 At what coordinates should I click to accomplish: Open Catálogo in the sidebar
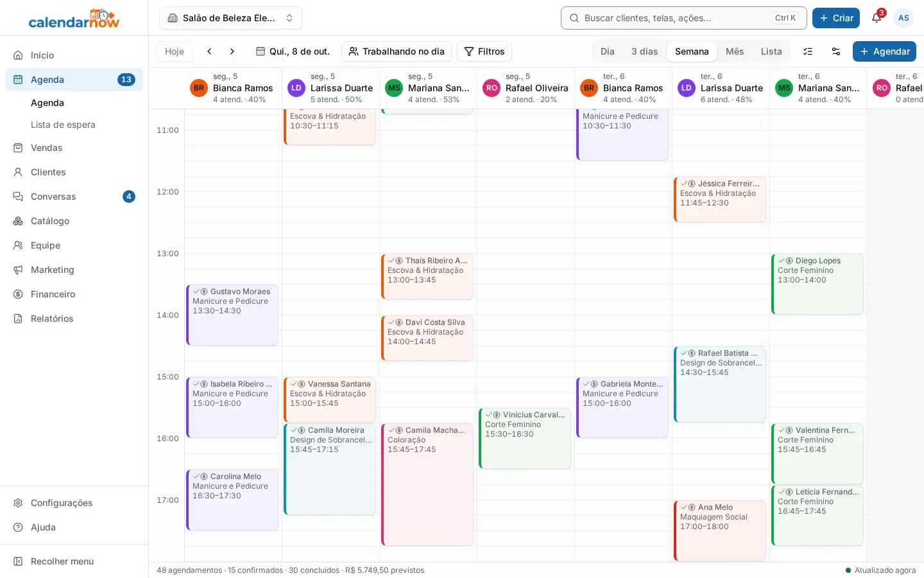point(74,221)
